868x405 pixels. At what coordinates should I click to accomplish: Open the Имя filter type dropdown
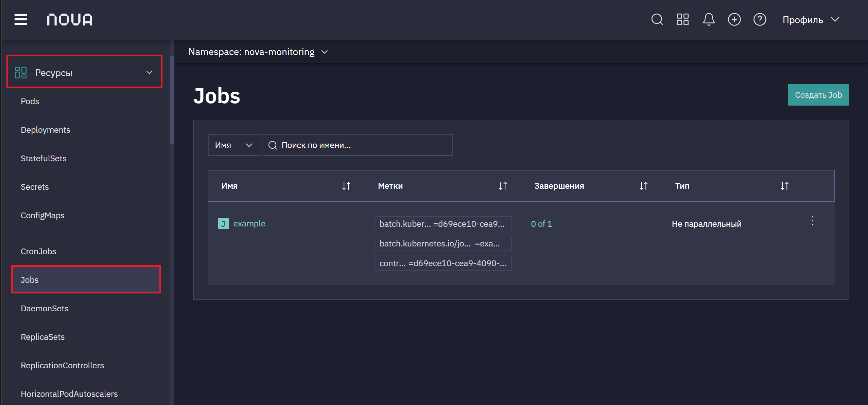click(x=234, y=145)
